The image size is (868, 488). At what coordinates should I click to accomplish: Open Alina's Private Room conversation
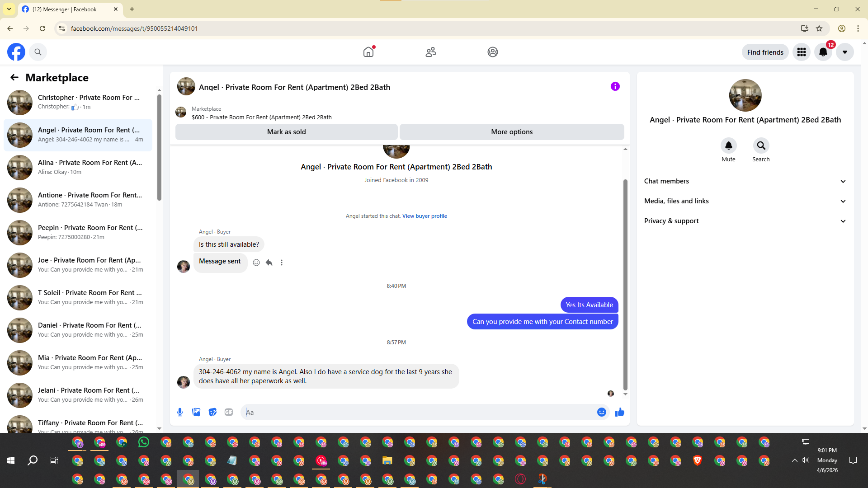pyautogui.click(x=78, y=168)
